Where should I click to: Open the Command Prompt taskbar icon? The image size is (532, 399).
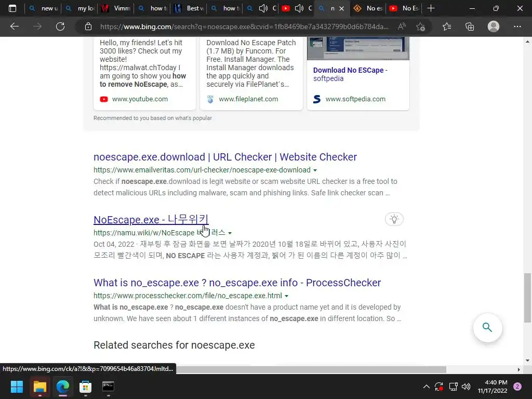click(108, 387)
